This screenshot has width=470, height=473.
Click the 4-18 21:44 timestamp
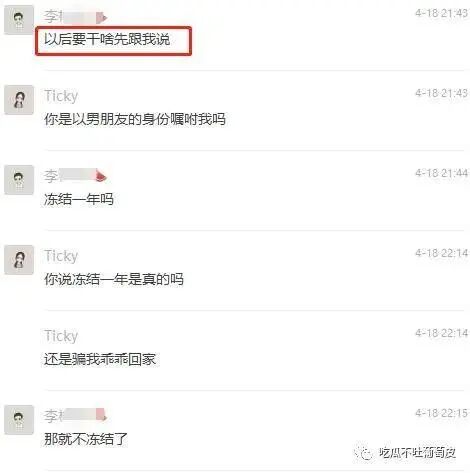coord(441,173)
